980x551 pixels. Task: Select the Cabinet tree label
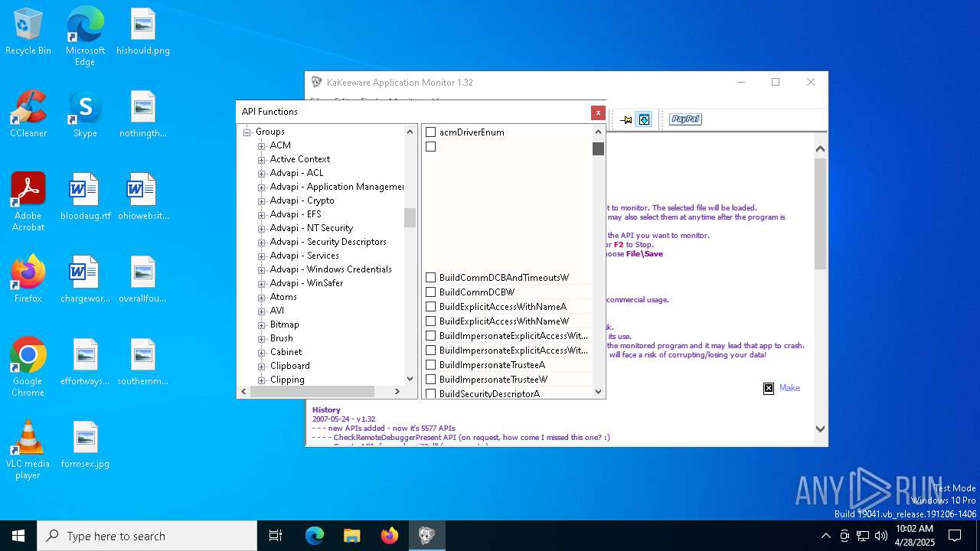coord(286,352)
